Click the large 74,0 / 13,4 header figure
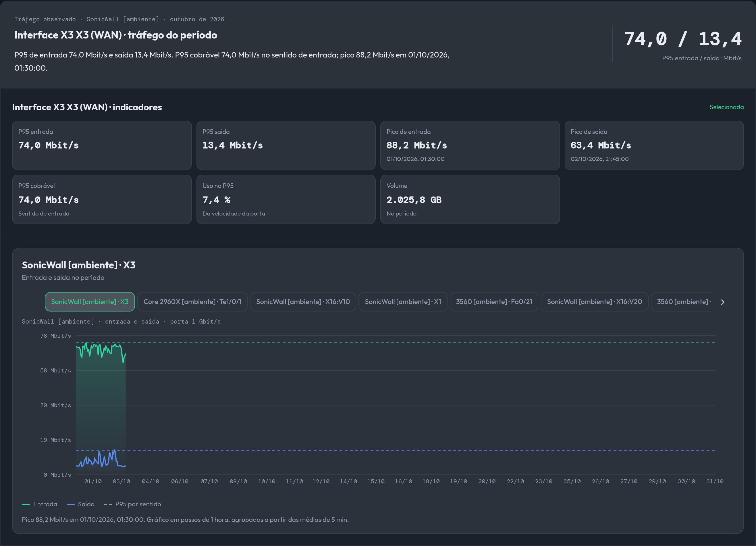 tap(683, 39)
